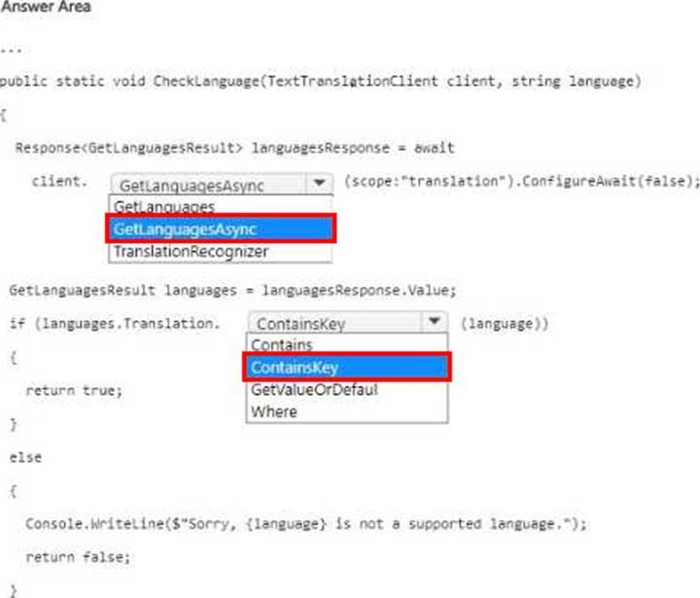Click the return false statement
Screen dimensions: 700x598
(78, 557)
